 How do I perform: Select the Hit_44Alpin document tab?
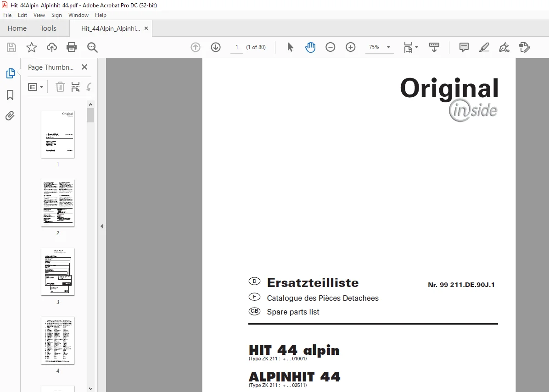click(110, 28)
